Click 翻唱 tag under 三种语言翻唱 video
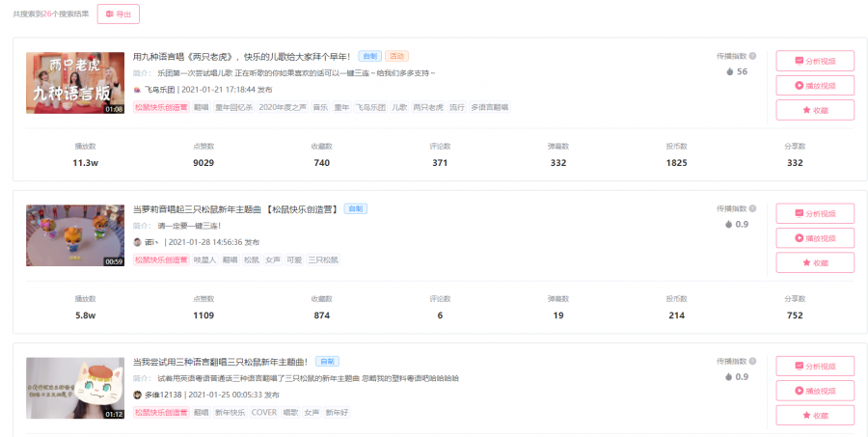Screen dimensions: 868x437 tap(202, 413)
